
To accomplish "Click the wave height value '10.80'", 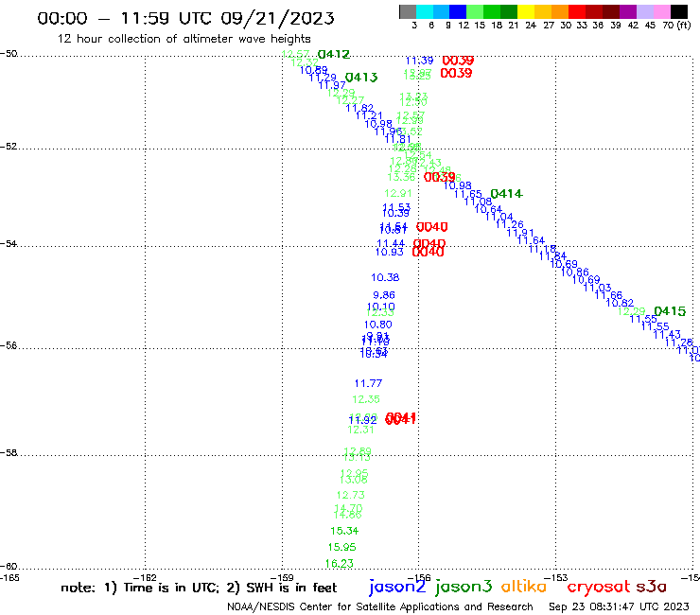I will 378,325.
